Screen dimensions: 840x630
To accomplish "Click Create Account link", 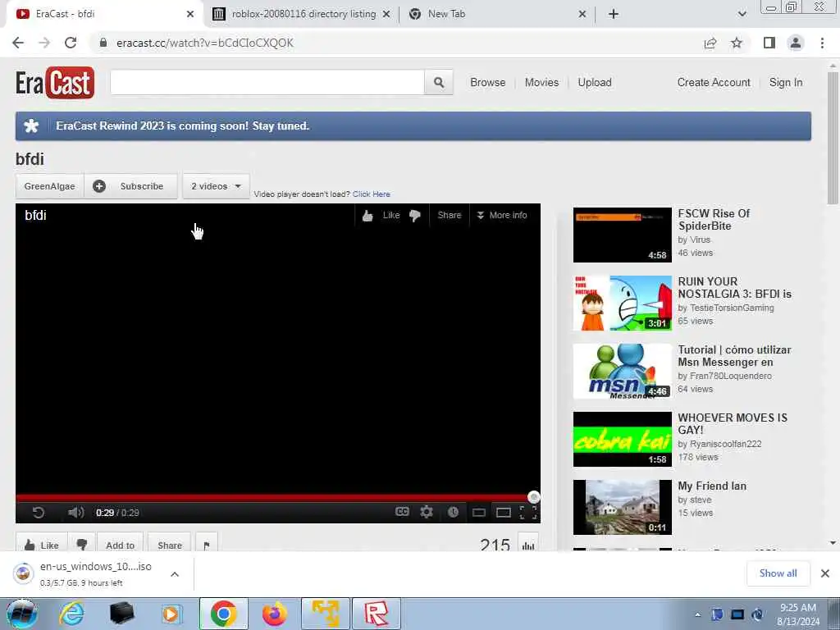I will tap(714, 83).
